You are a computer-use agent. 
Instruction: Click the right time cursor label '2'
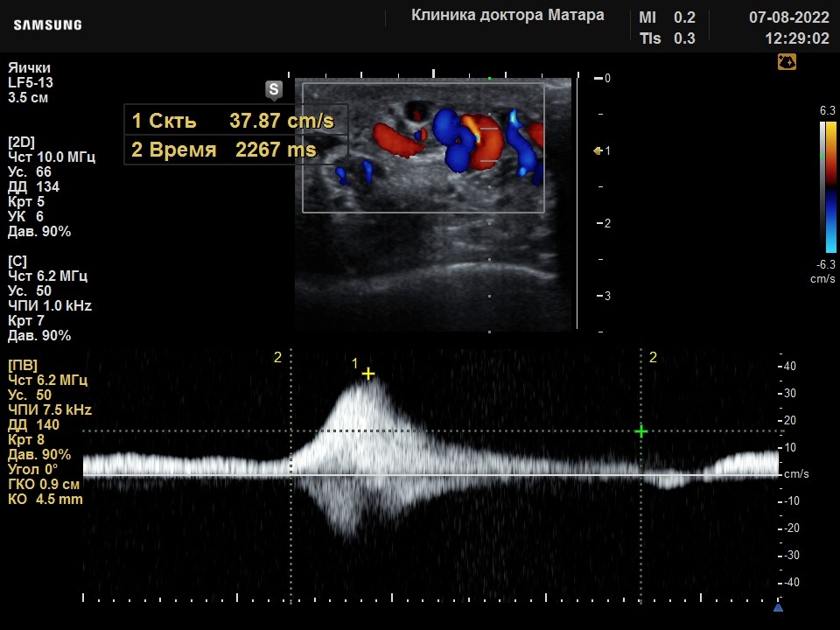[653, 357]
